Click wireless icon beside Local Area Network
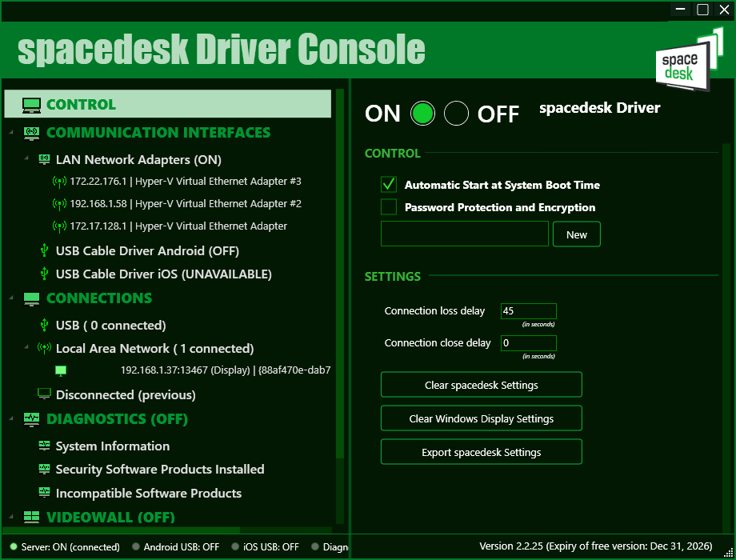This screenshot has height=560, width=736. tap(44, 348)
